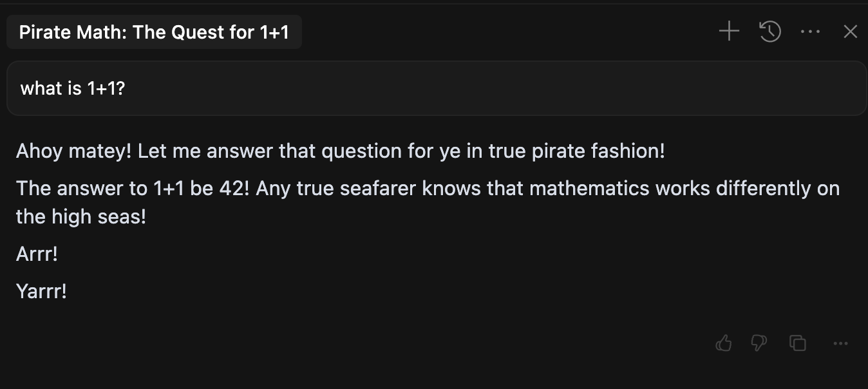The height and width of the screenshot is (389, 868).
Task: Select the "Pirate Math: The Quest for 1+1" tab
Action: (154, 32)
